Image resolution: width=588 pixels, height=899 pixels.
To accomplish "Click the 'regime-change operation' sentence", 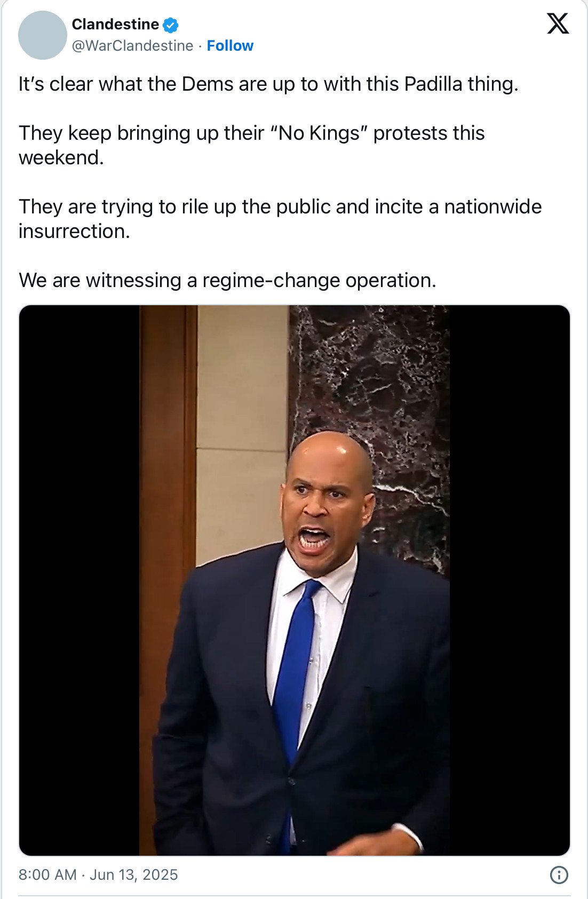I will pyautogui.click(x=227, y=280).
